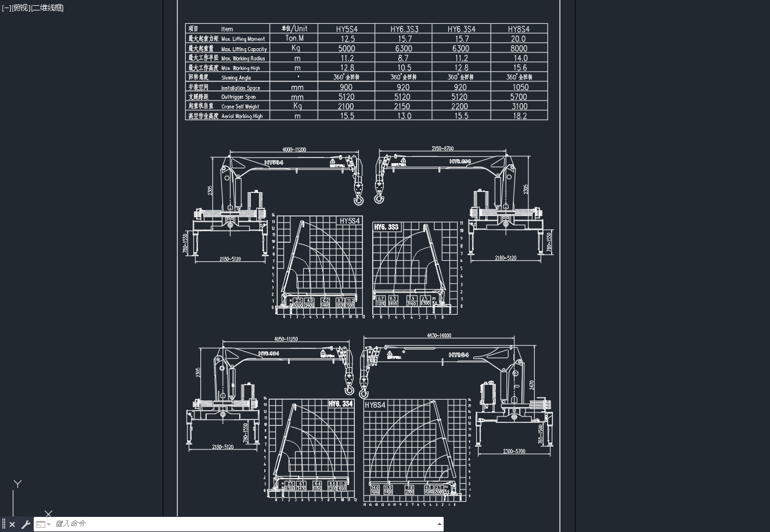770x532 pixels.
Task: Click the 'Installation Space' row label
Action: click(240, 88)
